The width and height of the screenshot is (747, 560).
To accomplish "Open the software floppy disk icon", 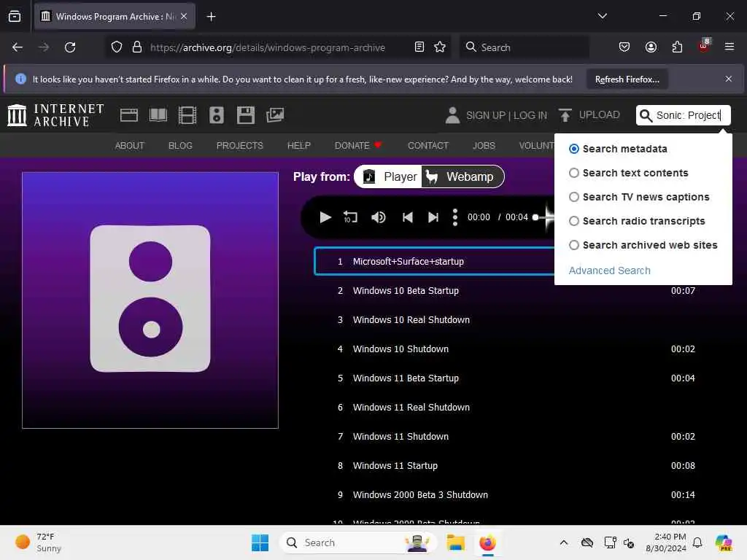I will 246,114.
